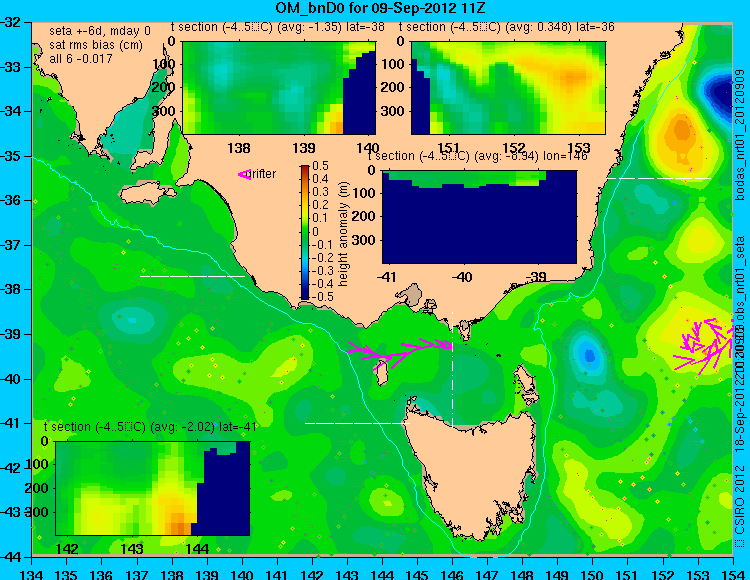The image size is (750, 580).
Task: Click the latitude tick label -35
Action: [x=11, y=156]
